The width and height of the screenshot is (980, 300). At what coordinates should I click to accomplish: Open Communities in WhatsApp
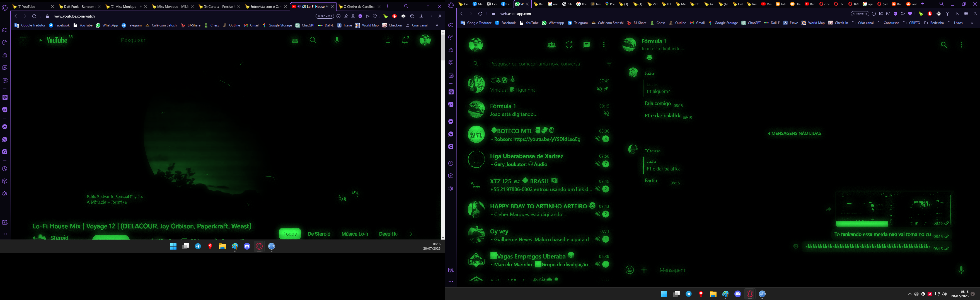point(551,45)
